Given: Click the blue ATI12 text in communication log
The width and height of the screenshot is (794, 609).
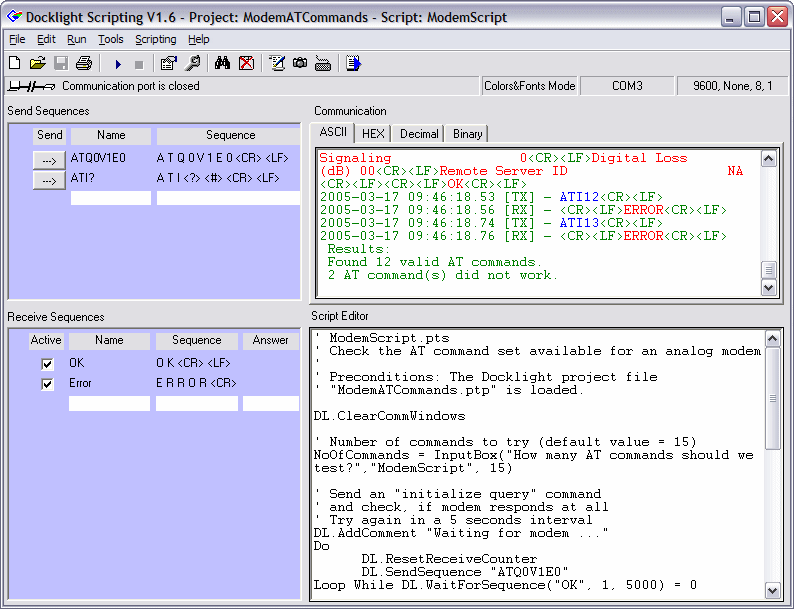Looking at the screenshot, I should (x=579, y=196).
